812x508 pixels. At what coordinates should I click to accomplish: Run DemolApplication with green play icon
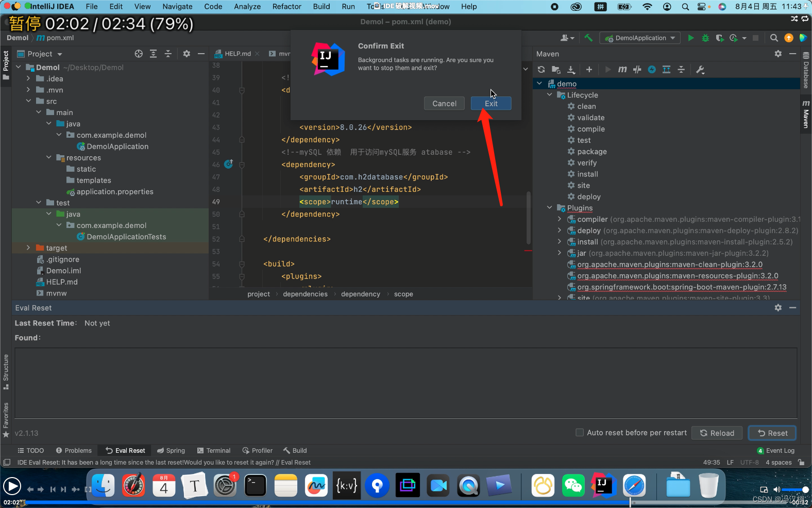point(691,38)
